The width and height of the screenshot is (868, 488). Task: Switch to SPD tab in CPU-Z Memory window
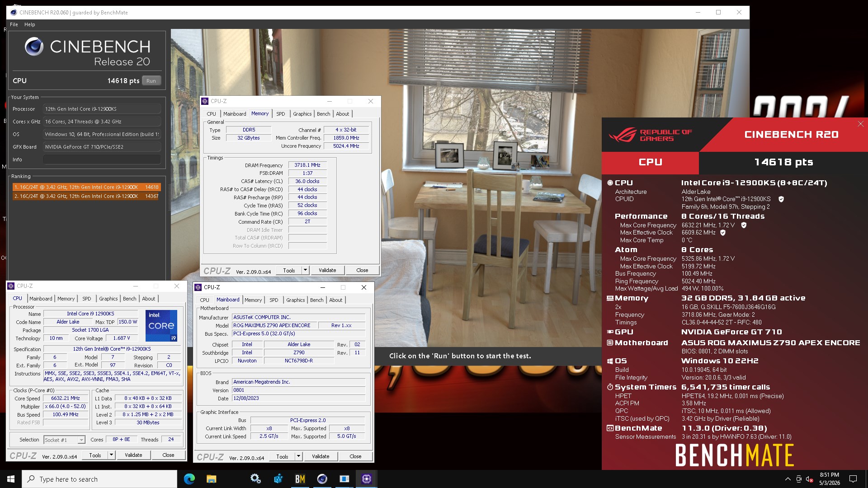point(281,114)
